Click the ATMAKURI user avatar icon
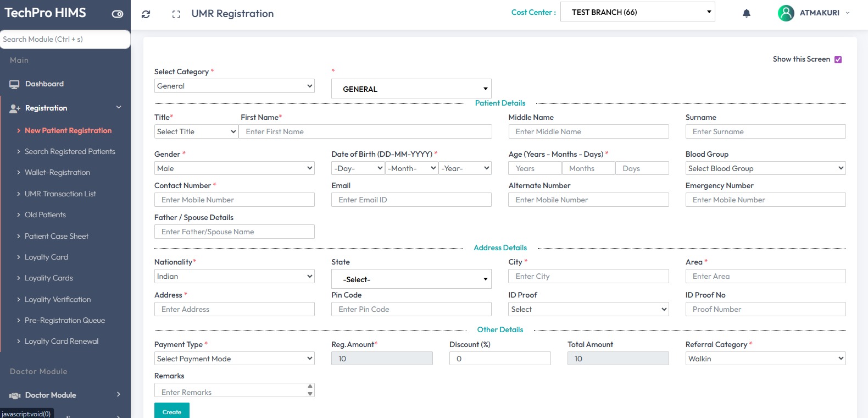This screenshot has height=418, width=868. pos(786,13)
